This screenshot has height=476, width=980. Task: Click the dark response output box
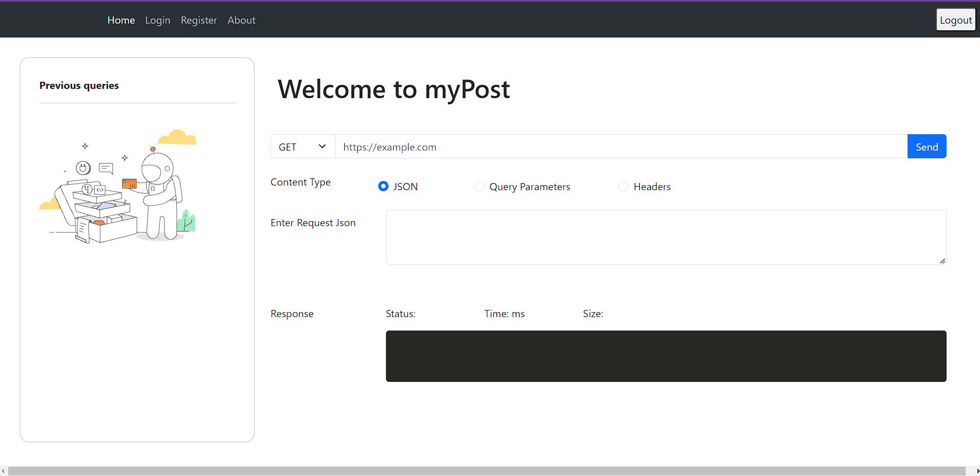click(665, 356)
